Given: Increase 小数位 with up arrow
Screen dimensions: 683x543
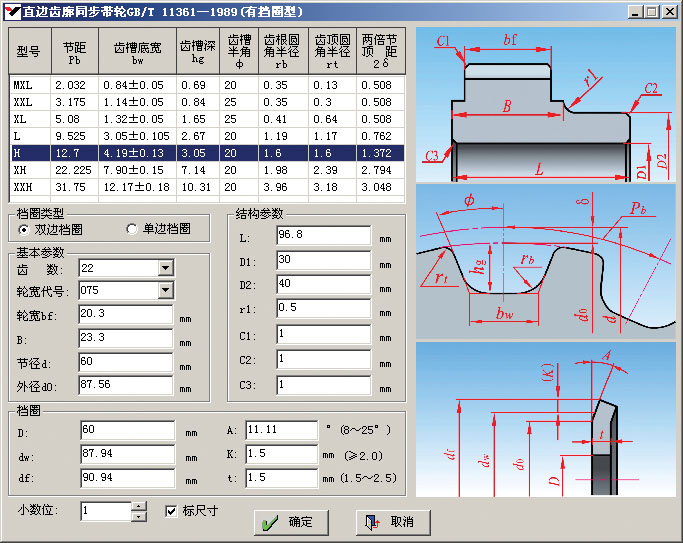Looking at the screenshot, I should [139, 506].
